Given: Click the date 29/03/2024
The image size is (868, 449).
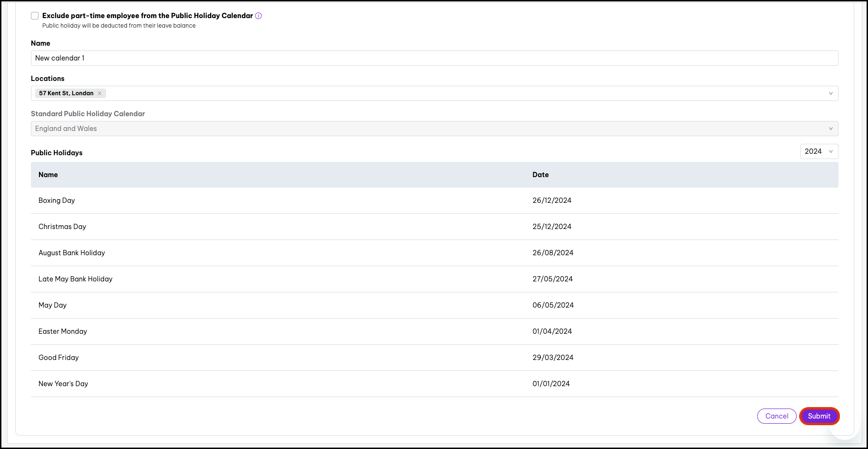Looking at the screenshot, I should [553, 358].
